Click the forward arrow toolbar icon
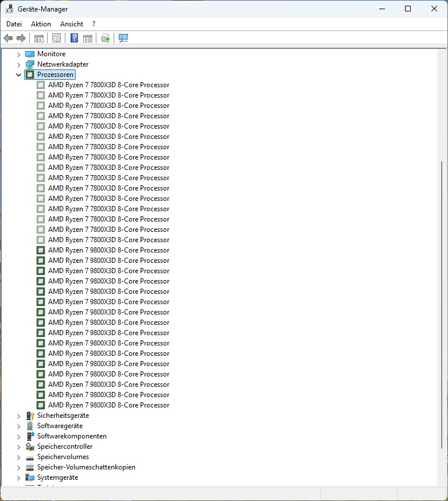The image size is (448, 501). click(21, 38)
